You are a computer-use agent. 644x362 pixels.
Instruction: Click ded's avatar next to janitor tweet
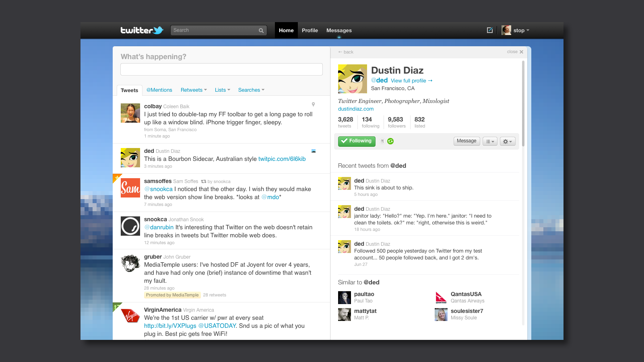pyautogui.click(x=345, y=212)
